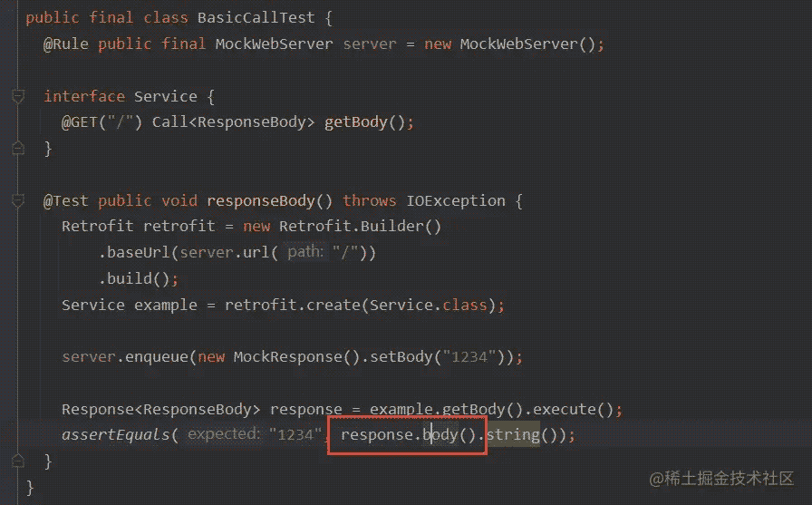Click the @Test annotation
The width and height of the screenshot is (812, 505).
click(x=66, y=200)
